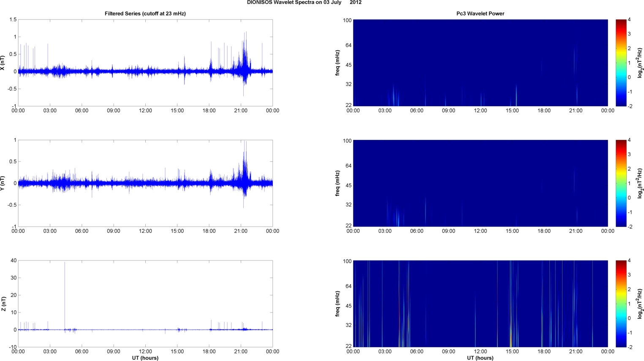Click the bottom spectrogram's colorbar
This screenshot has width=644, height=361.
pyautogui.click(x=621, y=304)
